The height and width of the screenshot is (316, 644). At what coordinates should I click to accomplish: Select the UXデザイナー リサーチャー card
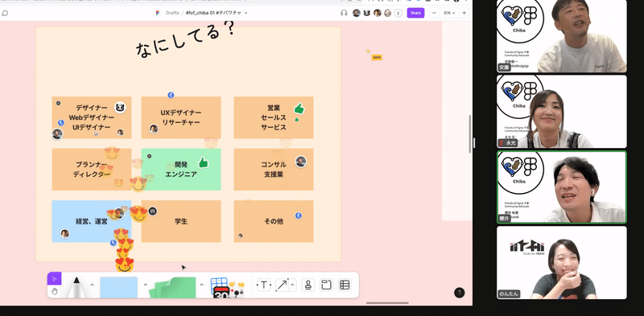pos(181,117)
